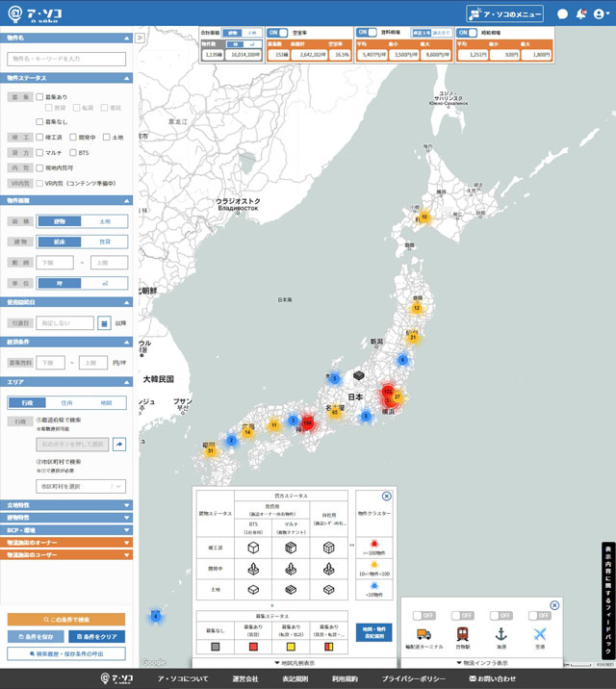
Task: Open the notifications bell icon
Action: point(580,14)
